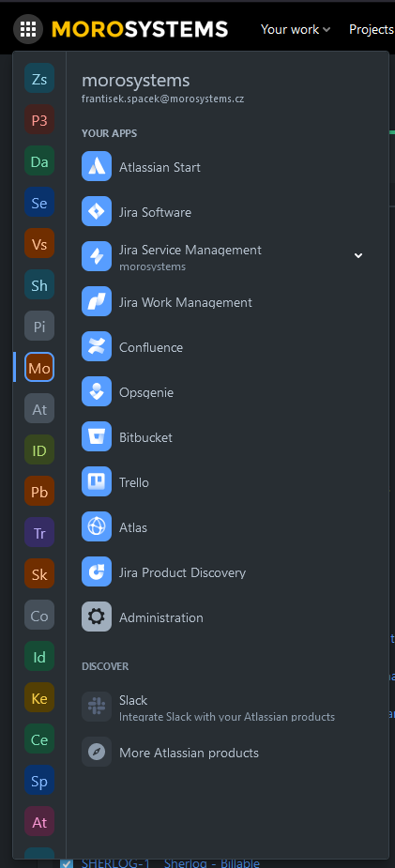The height and width of the screenshot is (868, 395).
Task: Click the Jira Work Management icon
Action: (x=97, y=302)
